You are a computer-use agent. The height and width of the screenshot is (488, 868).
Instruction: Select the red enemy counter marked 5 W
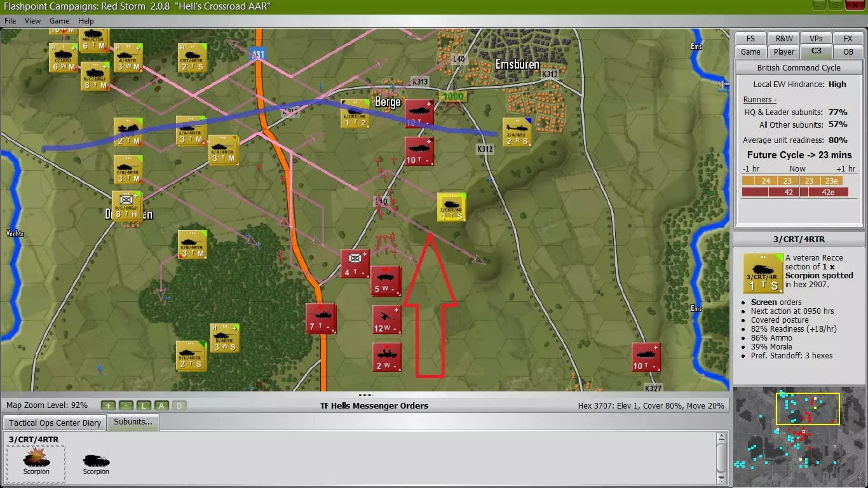click(x=386, y=280)
